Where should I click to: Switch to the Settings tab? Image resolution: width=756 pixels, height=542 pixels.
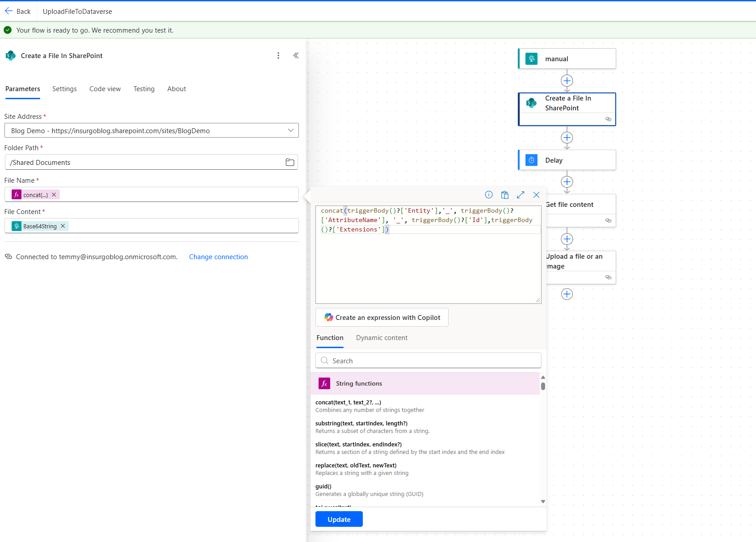point(64,89)
